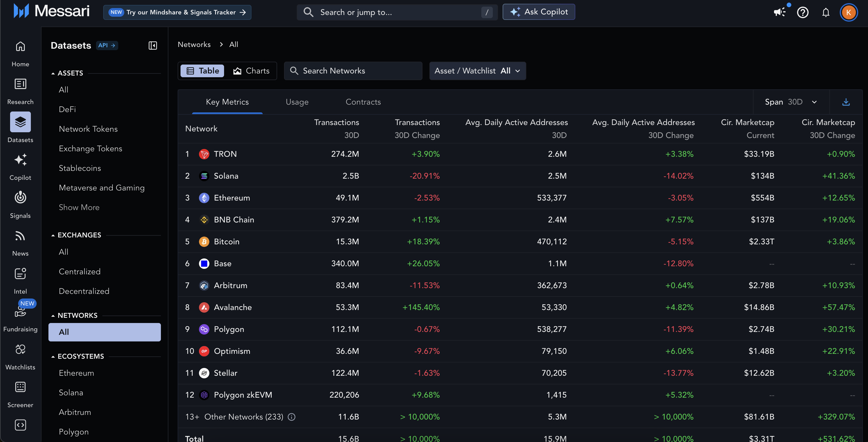Collapse the NETWORKS section

(74, 316)
